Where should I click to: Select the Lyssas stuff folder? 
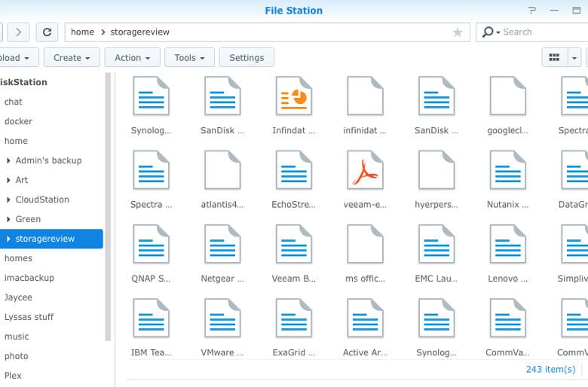pyautogui.click(x=29, y=317)
